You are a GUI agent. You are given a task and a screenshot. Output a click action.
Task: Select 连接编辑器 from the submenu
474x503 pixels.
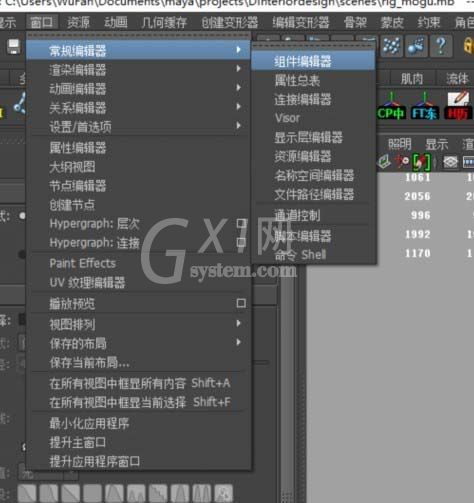point(313,99)
